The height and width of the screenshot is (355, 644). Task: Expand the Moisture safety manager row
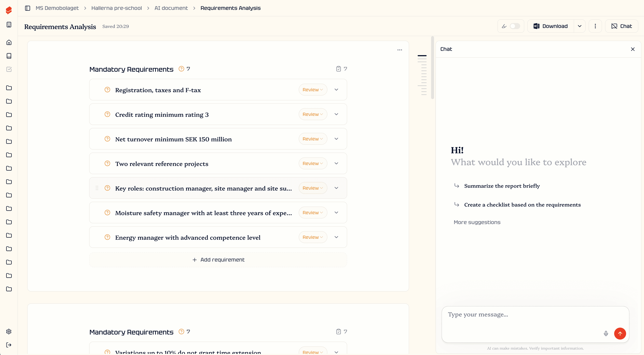point(336,213)
